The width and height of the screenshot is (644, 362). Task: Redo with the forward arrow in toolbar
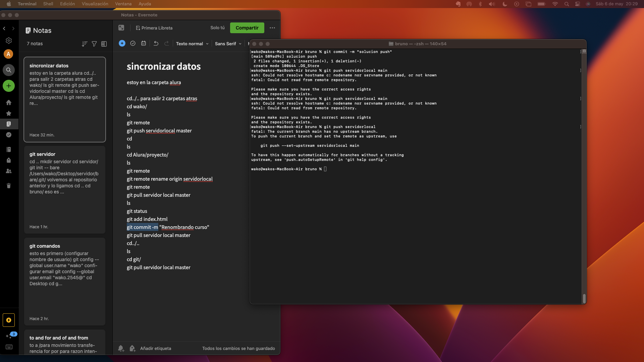coord(167,43)
